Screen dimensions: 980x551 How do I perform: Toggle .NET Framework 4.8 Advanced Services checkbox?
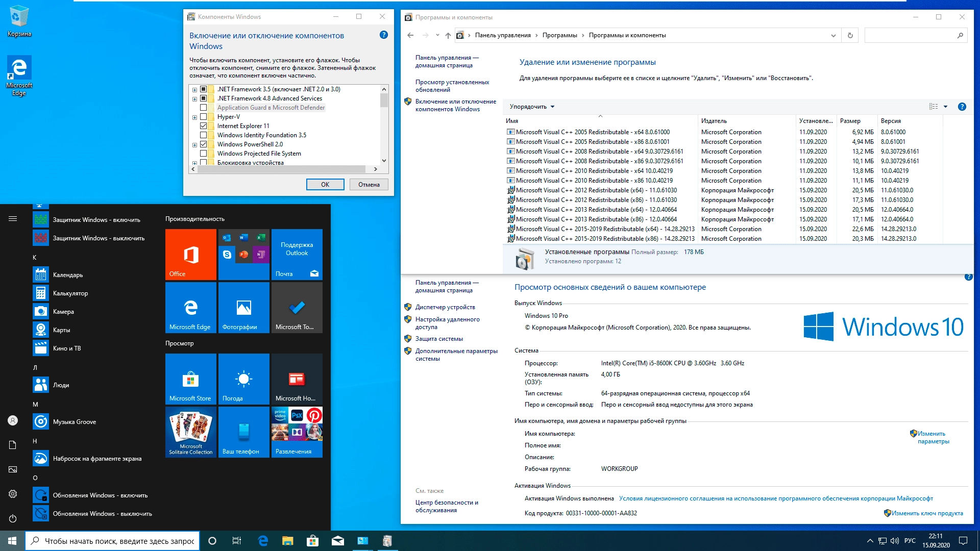pyautogui.click(x=203, y=98)
